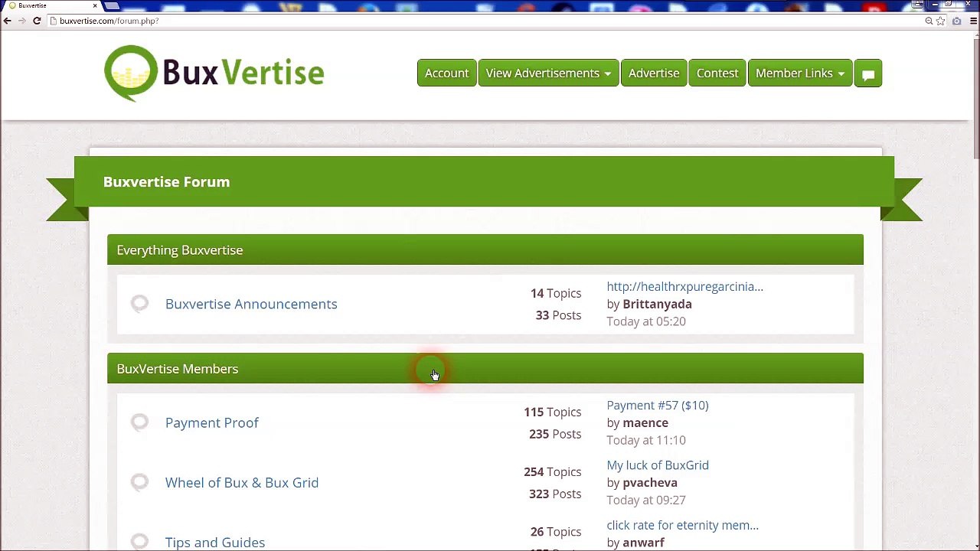
Task: Open the Payment #57 ($10) post
Action: point(658,405)
